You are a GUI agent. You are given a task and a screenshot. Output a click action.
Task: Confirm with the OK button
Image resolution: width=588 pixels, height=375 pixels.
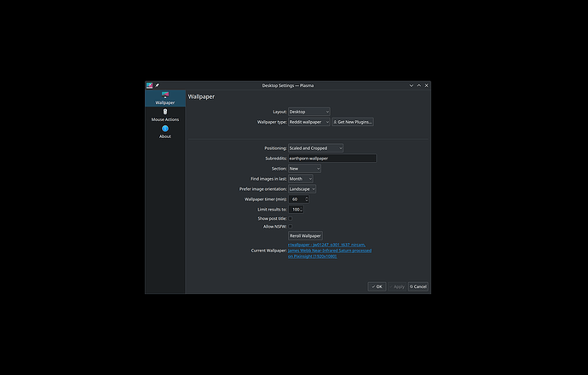tap(377, 286)
